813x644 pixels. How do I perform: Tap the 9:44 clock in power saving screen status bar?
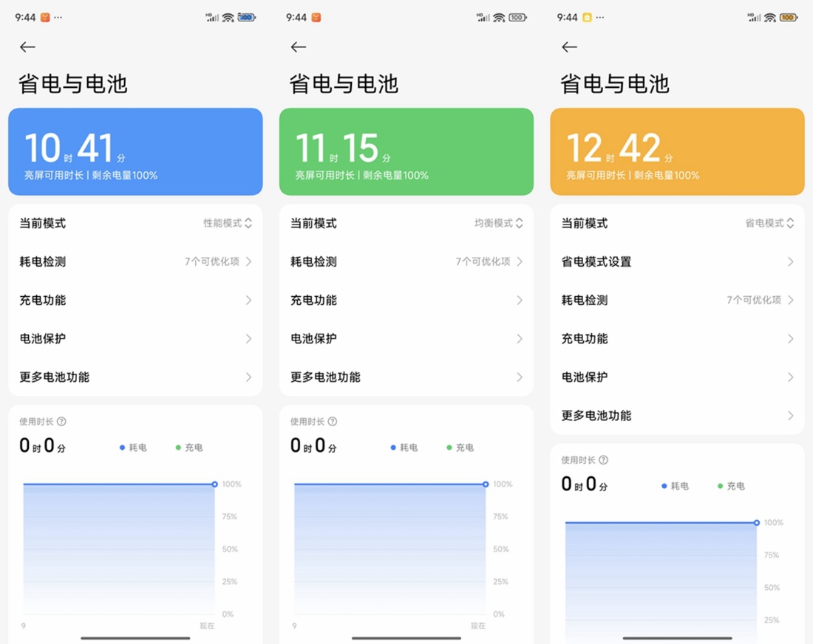click(567, 18)
